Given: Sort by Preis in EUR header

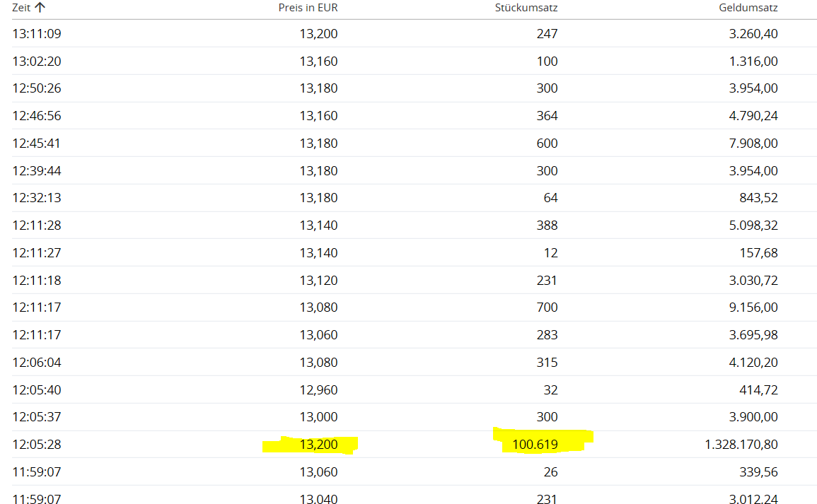Looking at the screenshot, I should pyautogui.click(x=308, y=8).
